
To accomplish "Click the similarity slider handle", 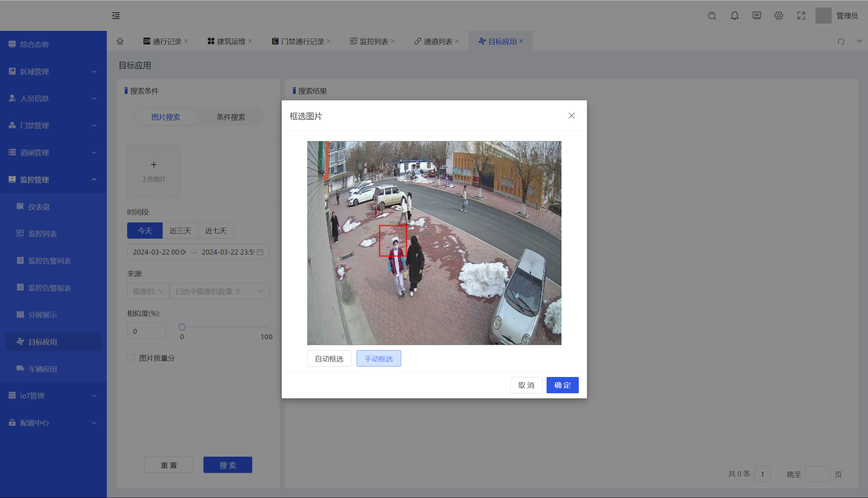I will click(x=182, y=327).
